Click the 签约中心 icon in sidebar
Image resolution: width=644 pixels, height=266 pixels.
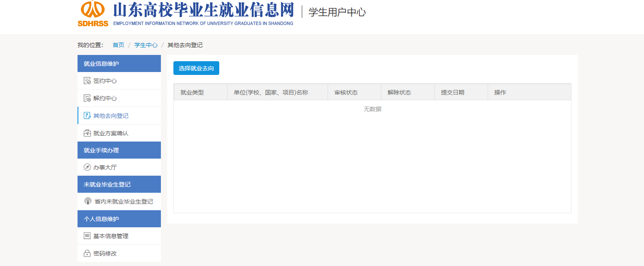point(87,81)
